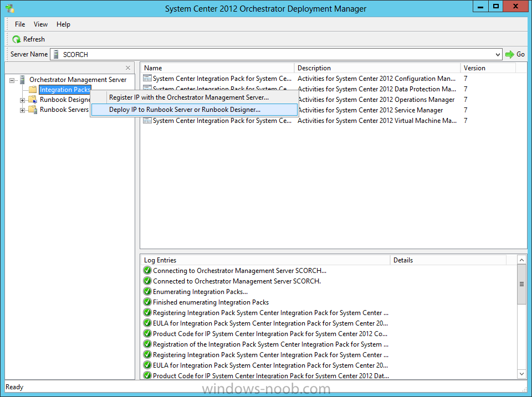
Task: Click the status icon beside 'Registration of the Integration Pack'
Action: click(147, 344)
